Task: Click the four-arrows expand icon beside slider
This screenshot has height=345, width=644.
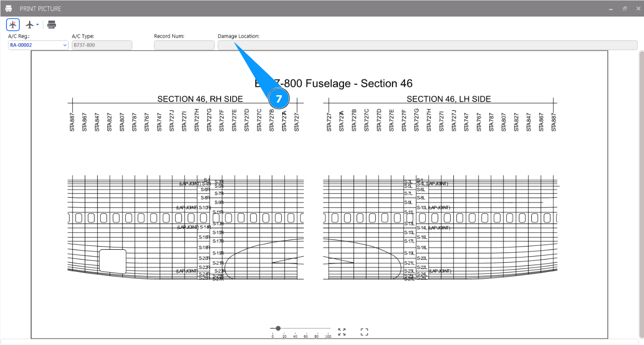Action: (x=342, y=332)
